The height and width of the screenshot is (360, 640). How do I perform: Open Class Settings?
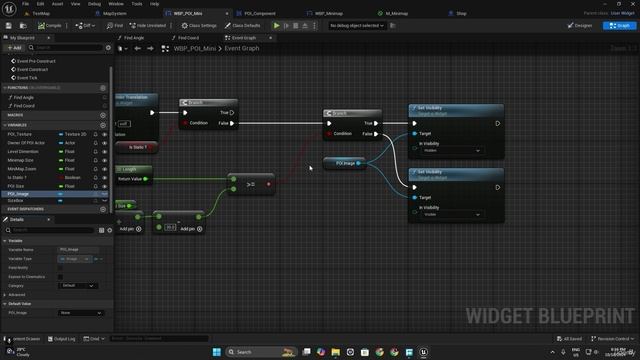pyautogui.click(x=199, y=26)
